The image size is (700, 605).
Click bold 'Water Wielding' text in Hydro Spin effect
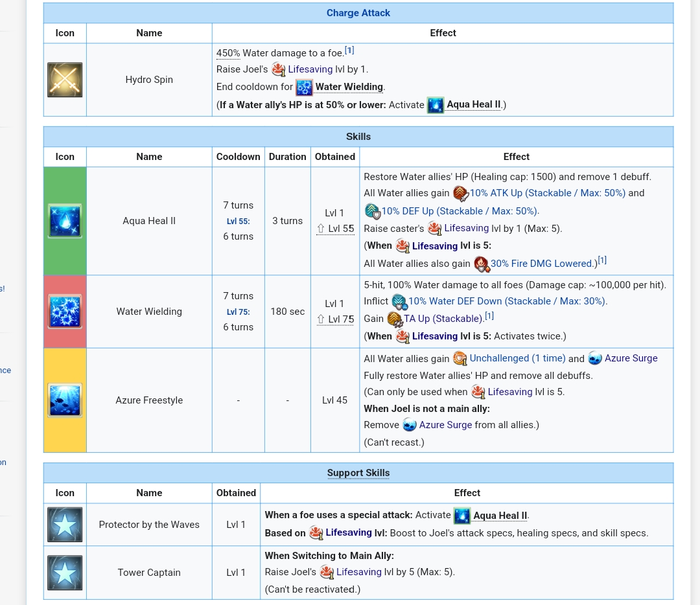point(349,87)
